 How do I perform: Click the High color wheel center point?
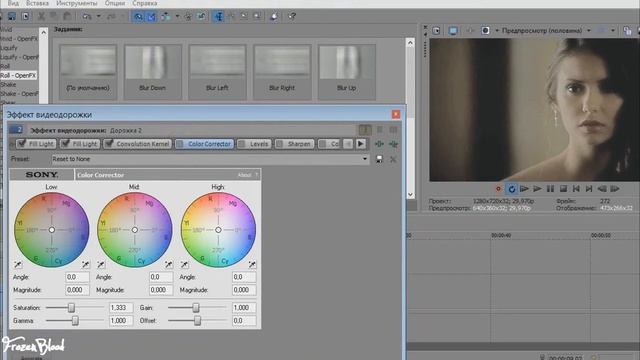coord(218,230)
